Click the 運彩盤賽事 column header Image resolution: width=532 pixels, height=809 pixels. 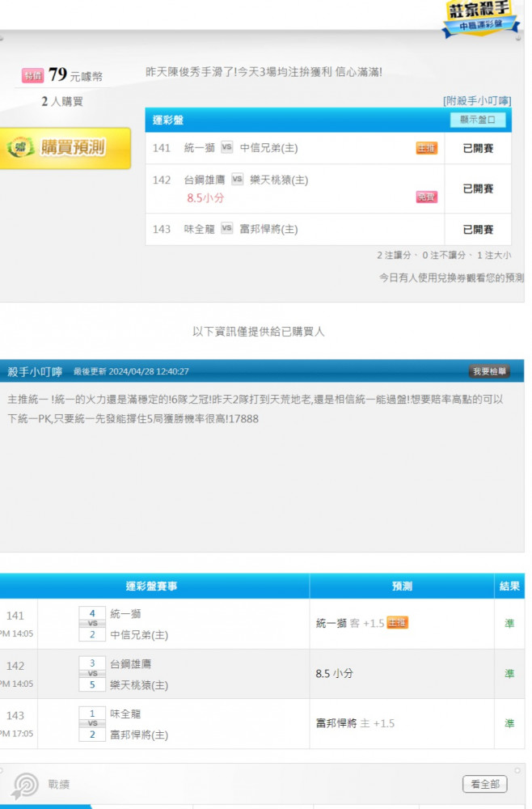(151, 586)
